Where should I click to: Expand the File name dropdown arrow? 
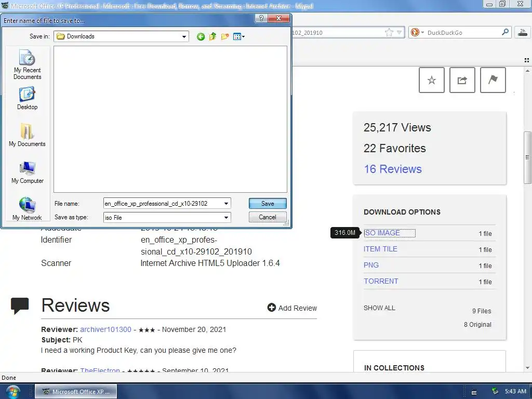tap(227, 204)
